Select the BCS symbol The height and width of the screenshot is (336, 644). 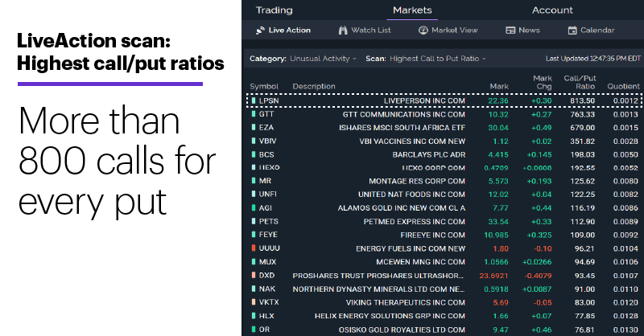tap(266, 154)
